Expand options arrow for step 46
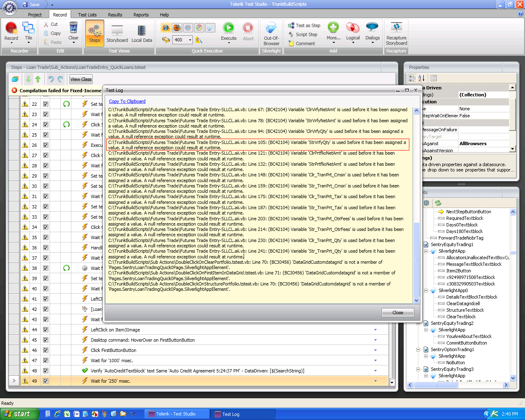 click(375, 350)
